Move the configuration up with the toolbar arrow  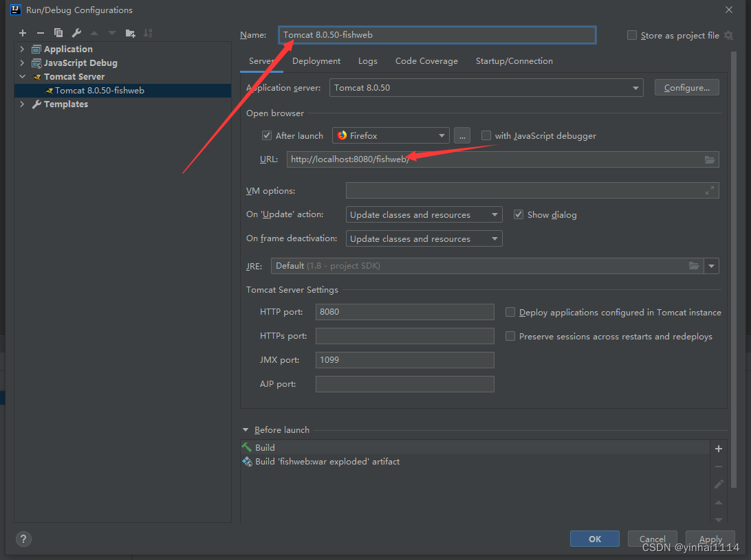94,33
